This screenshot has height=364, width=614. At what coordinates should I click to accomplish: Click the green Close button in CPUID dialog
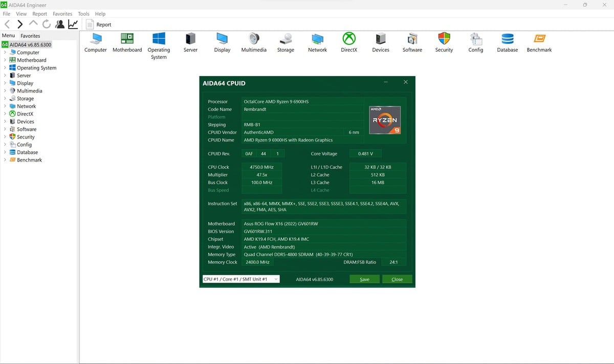[397, 279]
